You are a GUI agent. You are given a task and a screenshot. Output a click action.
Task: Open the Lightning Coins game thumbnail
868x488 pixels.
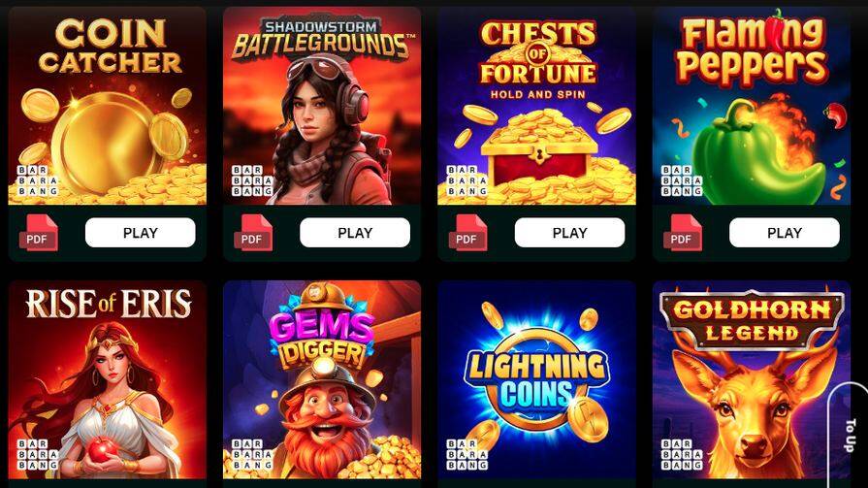point(537,380)
